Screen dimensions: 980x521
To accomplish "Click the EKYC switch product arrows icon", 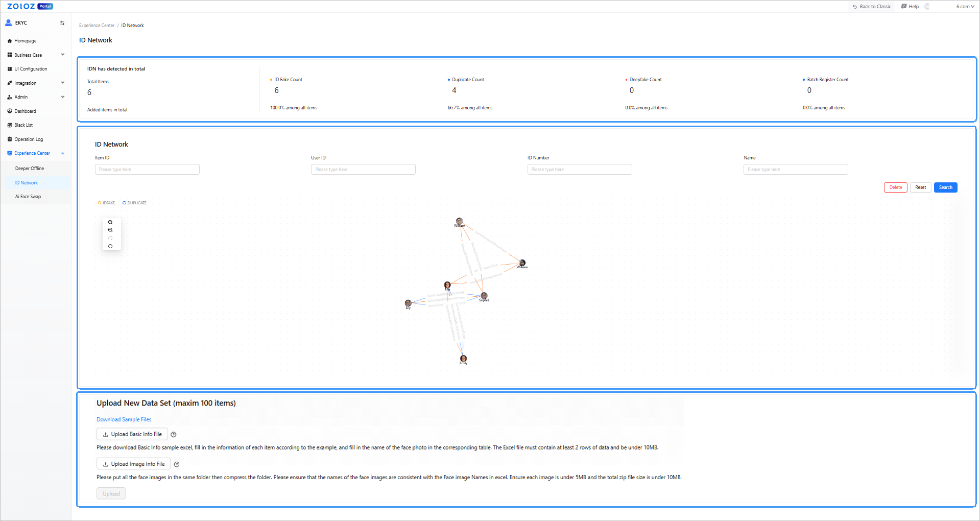I will (62, 23).
